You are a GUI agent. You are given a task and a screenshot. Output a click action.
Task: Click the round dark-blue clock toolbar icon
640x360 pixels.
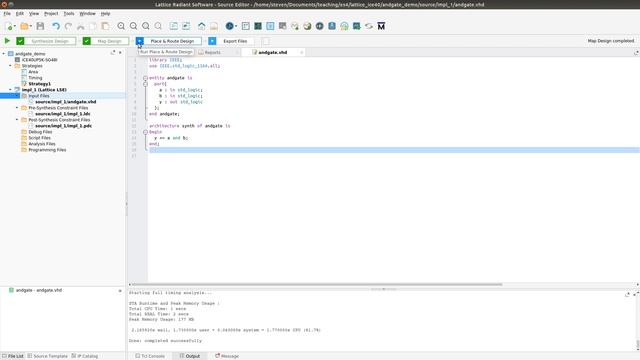(229, 26)
